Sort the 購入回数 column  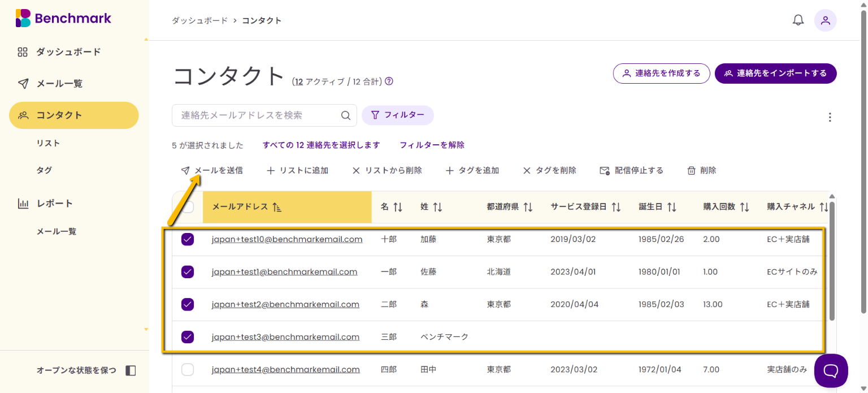pyautogui.click(x=744, y=207)
